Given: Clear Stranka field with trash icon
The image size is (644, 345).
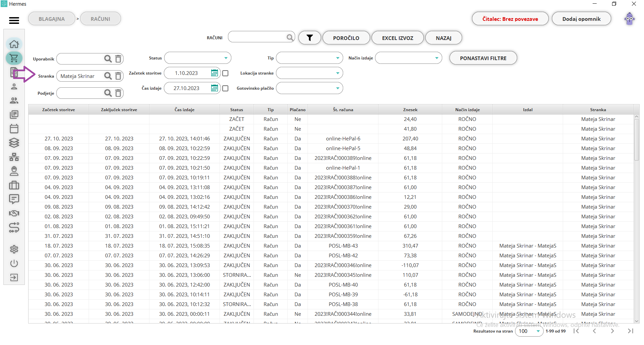Looking at the screenshot, I should 118,76.
